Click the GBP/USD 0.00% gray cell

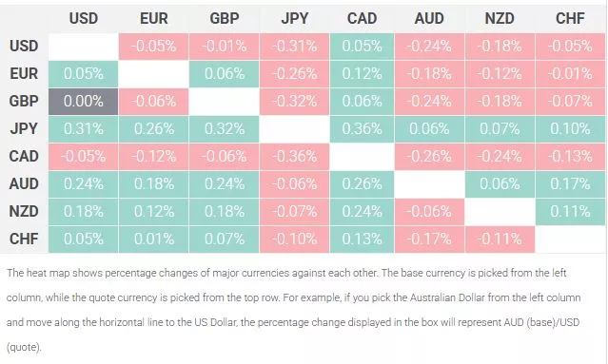84,102
